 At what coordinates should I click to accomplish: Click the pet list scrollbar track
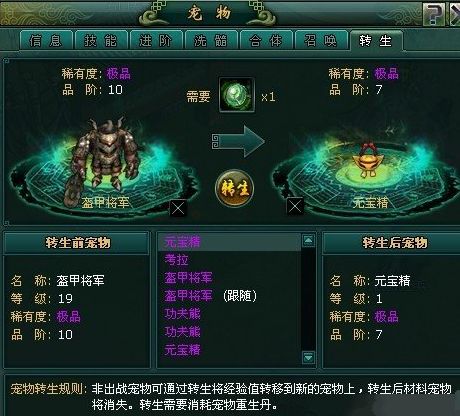[x=308, y=299]
